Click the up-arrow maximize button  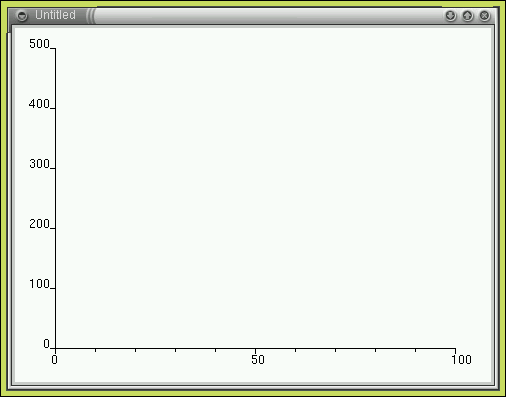[x=468, y=16]
